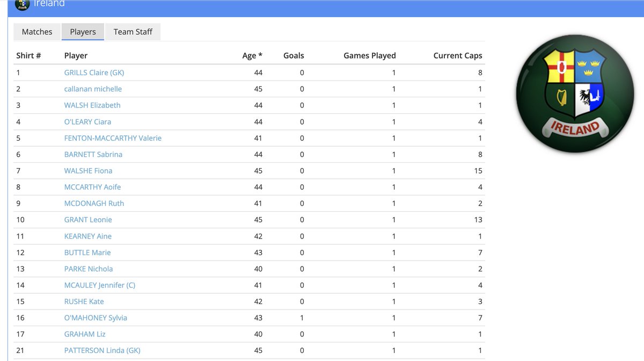Click the Shirt # column header

coord(28,55)
